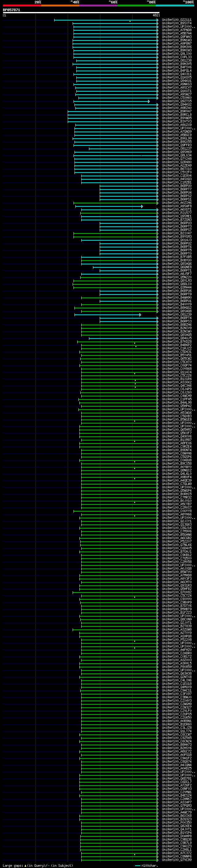Select hit UniRef100_C9AIZ3
The height and width of the screenshot is (868, 197).
(176, 846)
